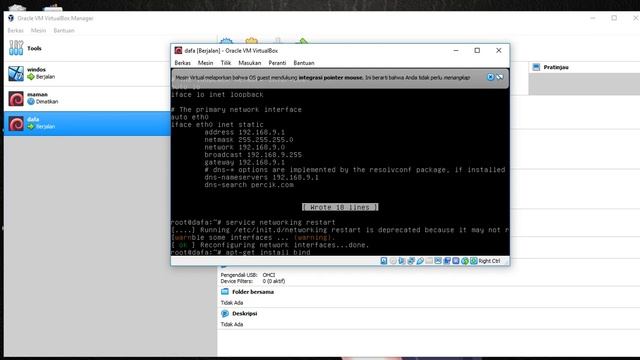Click 'Tidak Ada' under Deskripsi
The image size is (640, 360).
tap(232, 324)
